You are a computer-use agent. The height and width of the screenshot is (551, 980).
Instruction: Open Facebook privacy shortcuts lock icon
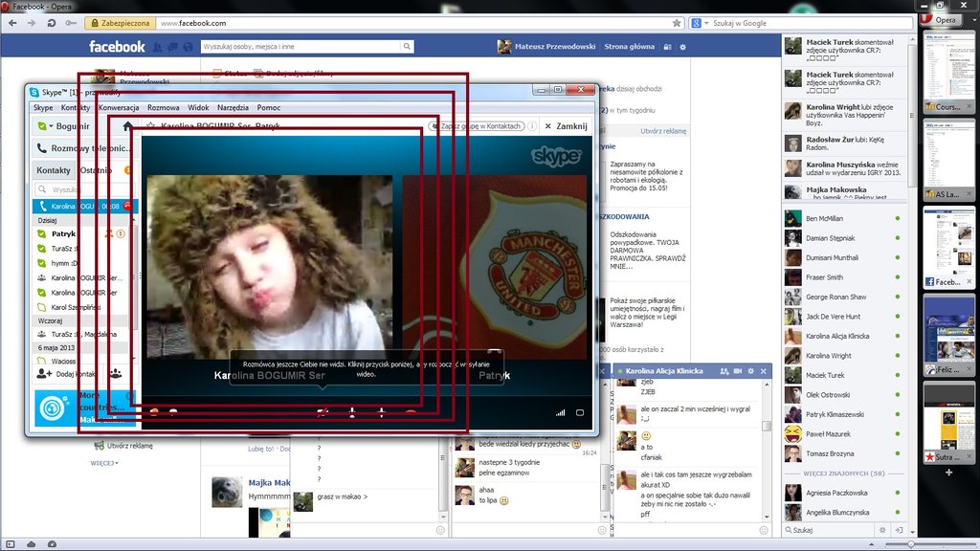click(x=667, y=47)
